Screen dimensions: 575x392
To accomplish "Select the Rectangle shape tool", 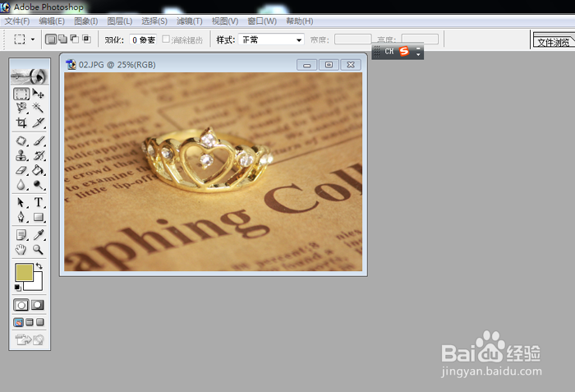I will pyautogui.click(x=38, y=217).
